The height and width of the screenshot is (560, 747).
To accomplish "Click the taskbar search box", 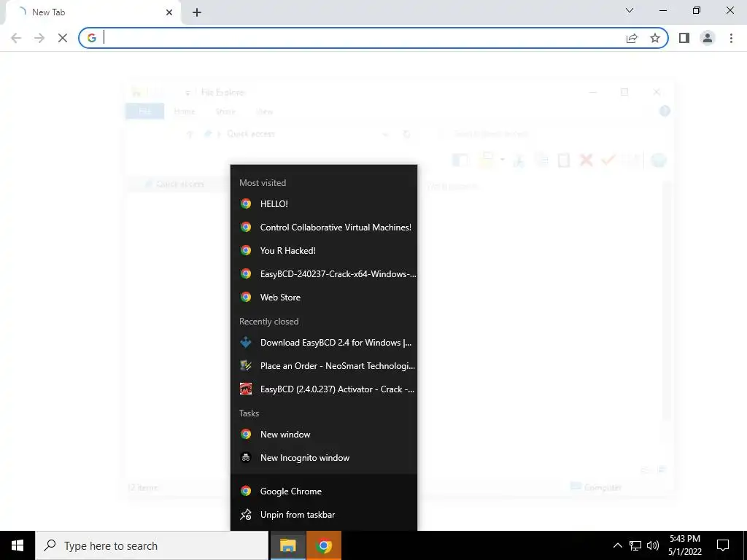I will pyautogui.click(x=152, y=545).
